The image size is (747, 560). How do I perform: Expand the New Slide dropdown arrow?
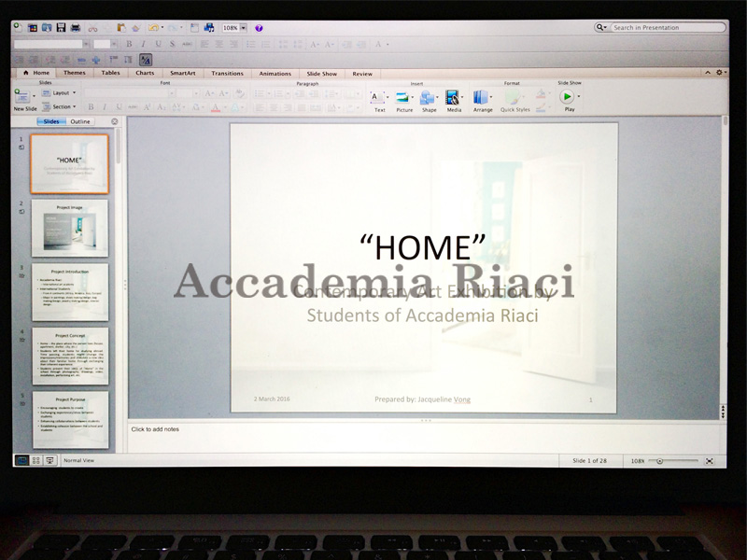pyautogui.click(x=34, y=97)
